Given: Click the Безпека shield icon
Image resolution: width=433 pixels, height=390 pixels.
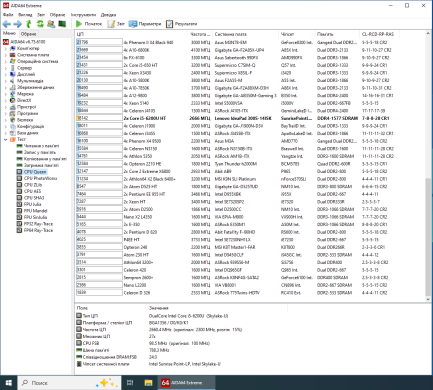Looking at the screenshot, I should [x=13, y=120].
